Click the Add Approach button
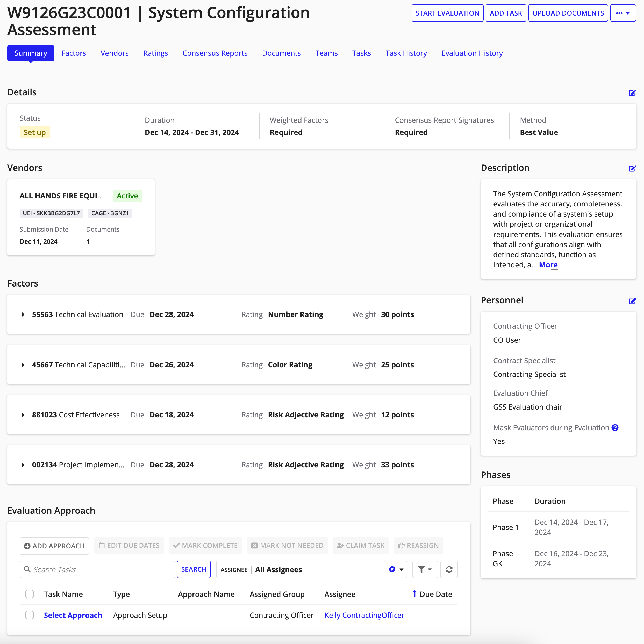 (x=54, y=546)
